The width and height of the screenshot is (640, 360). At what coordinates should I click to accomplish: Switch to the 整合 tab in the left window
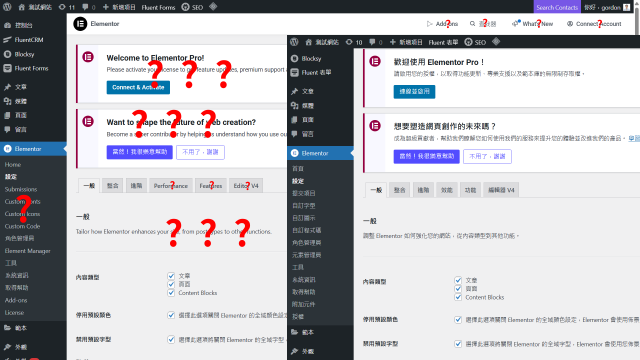pos(112,186)
